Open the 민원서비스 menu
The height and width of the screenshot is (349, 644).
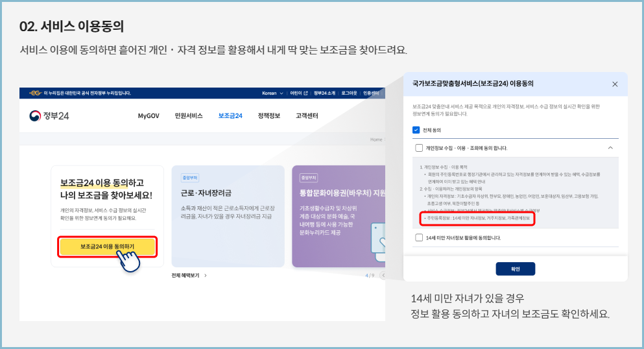(x=189, y=115)
